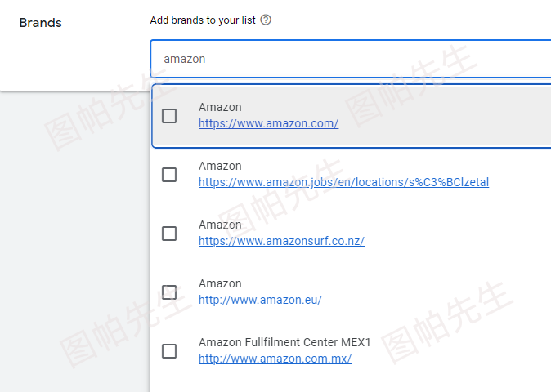Image resolution: width=551 pixels, height=392 pixels.
Task: Tick the checkbox for Amazon jobs entry
Action: [169, 175]
